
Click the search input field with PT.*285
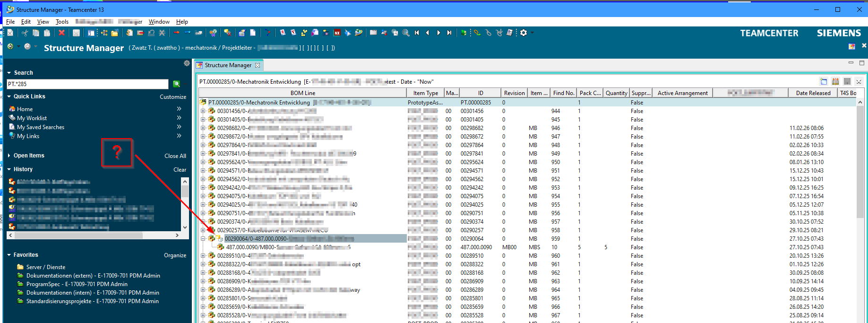click(87, 84)
